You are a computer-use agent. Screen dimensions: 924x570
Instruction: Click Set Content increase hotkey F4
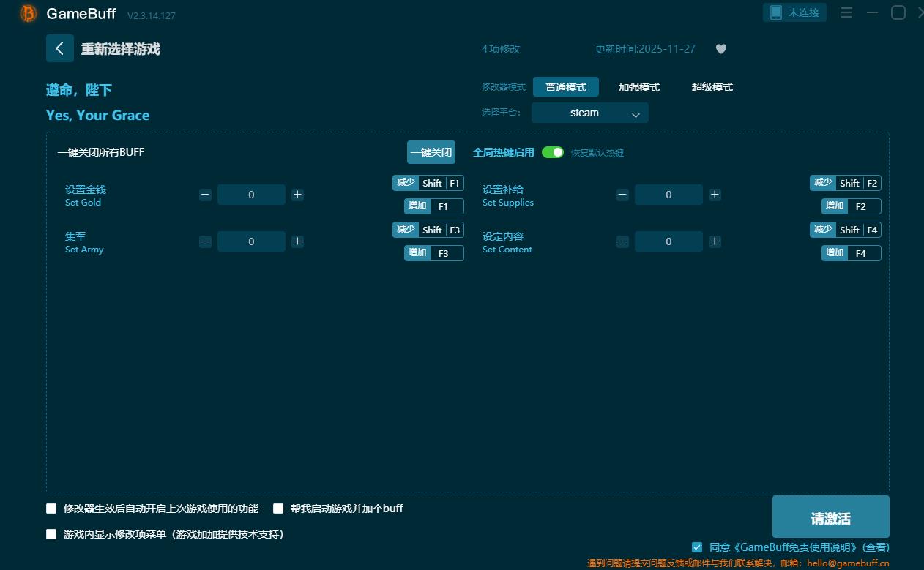point(852,253)
